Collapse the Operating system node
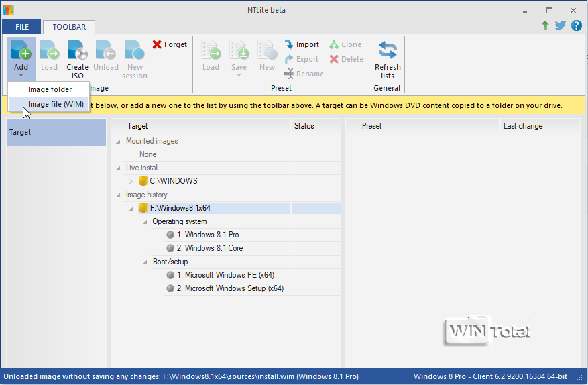This screenshot has width=588, height=385. pyautogui.click(x=145, y=222)
